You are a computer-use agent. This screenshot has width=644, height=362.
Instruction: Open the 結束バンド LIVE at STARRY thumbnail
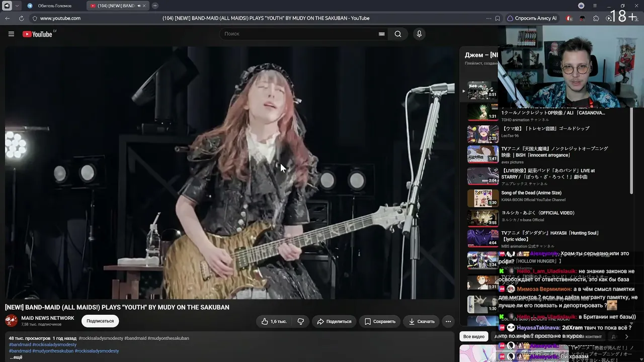[482, 176]
